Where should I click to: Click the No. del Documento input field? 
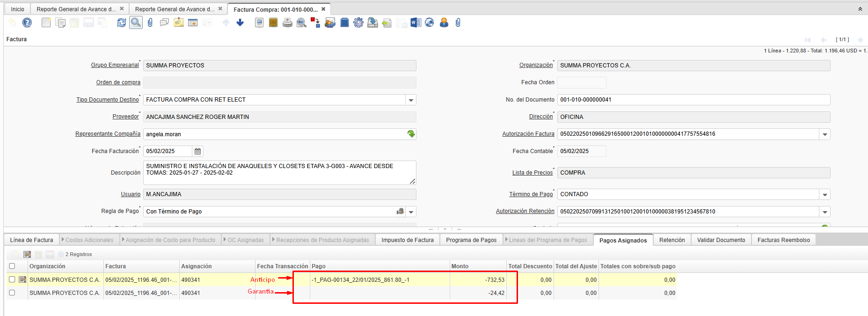pyautogui.click(x=693, y=100)
